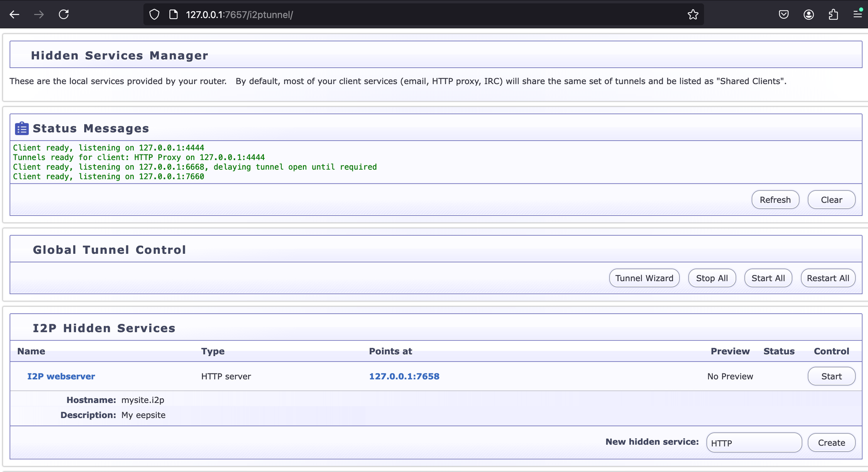Open the Pocket save icon
868x472 pixels.
click(783, 14)
